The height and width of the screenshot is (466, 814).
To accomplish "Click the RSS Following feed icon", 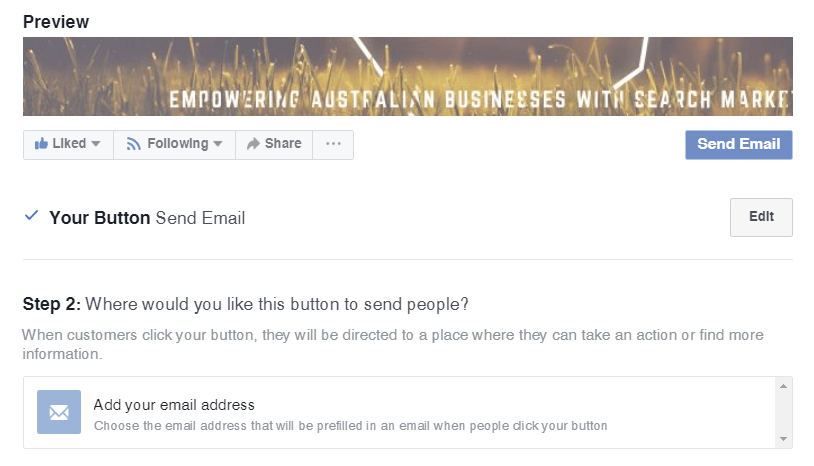I will click(133, 144).
